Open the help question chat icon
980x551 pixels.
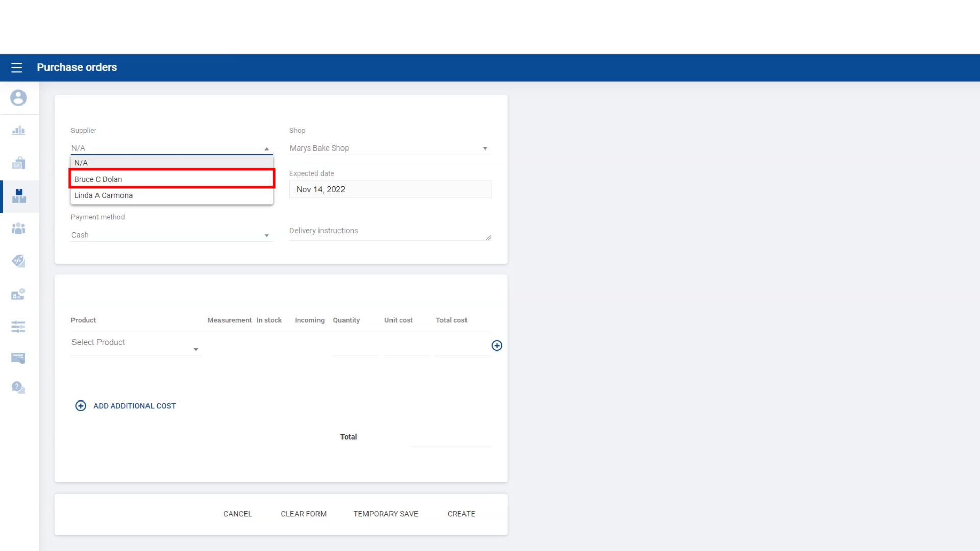click(18, 388)
